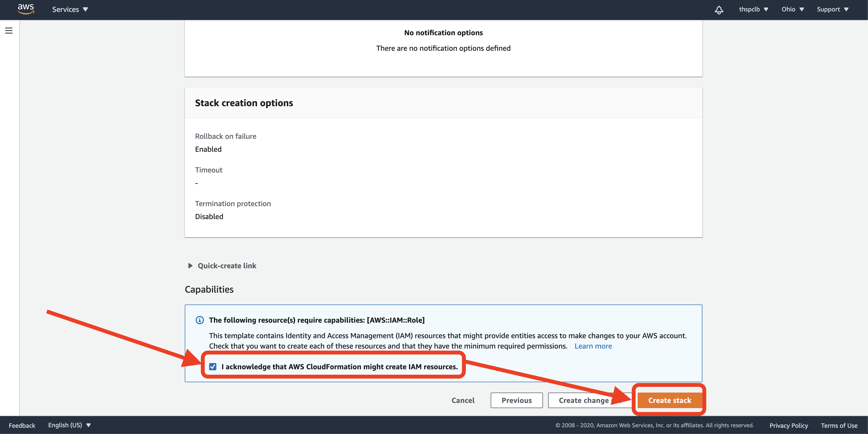Click the AWS::IAM::Role capabilities notice title
Image resolution: width=868 pixels, height=434 pixels.
[317, 320]
